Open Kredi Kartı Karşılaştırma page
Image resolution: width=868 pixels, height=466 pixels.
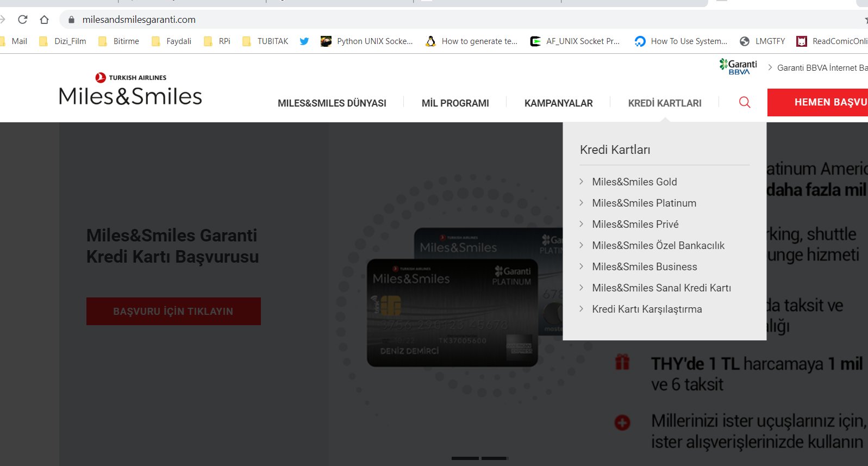tap(647, 309)
